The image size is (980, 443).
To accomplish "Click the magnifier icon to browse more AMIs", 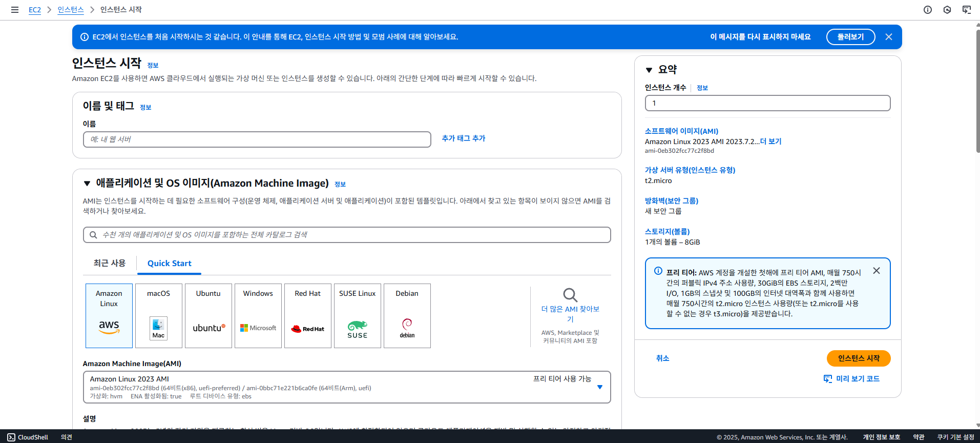I will 570,295.
